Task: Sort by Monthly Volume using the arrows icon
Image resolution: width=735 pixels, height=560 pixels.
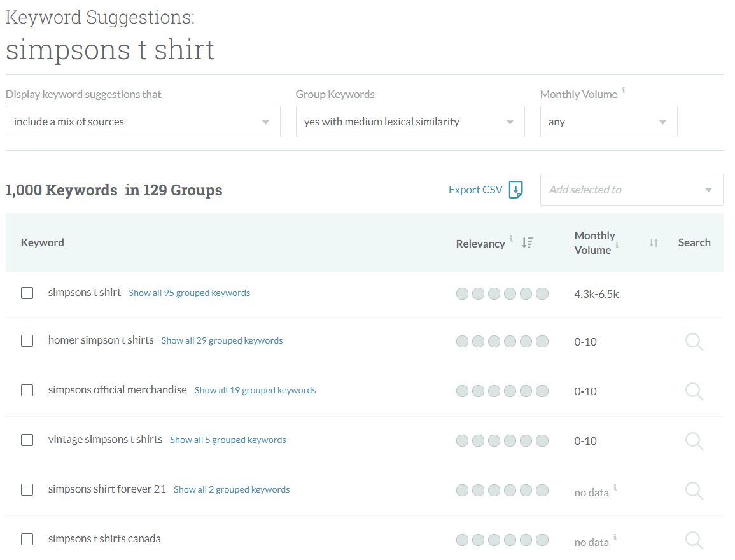Action: (x=654, y=242)
